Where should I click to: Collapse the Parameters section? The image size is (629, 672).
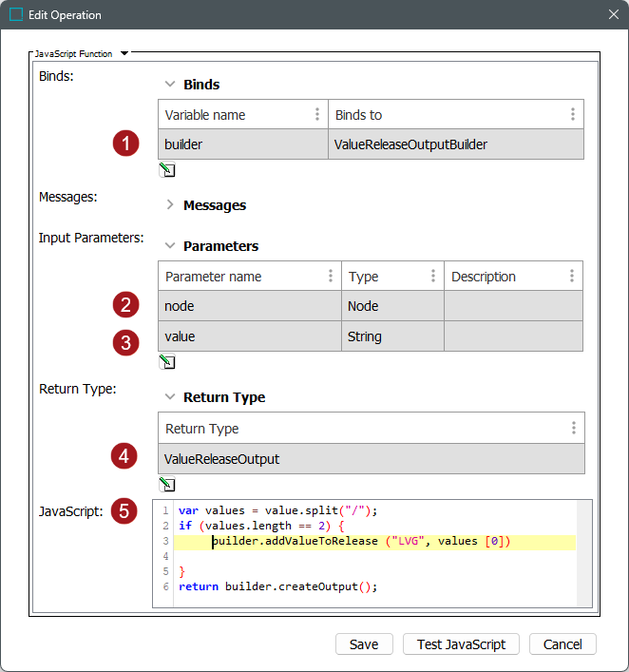pyautogui.click(x=170, y=246)
